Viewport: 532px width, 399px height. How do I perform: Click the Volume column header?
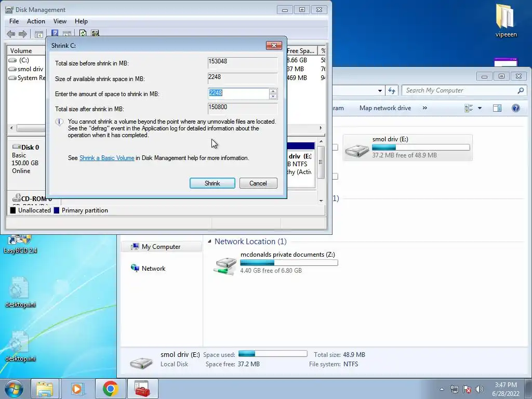pyautogui.click(x=26, y=50)
